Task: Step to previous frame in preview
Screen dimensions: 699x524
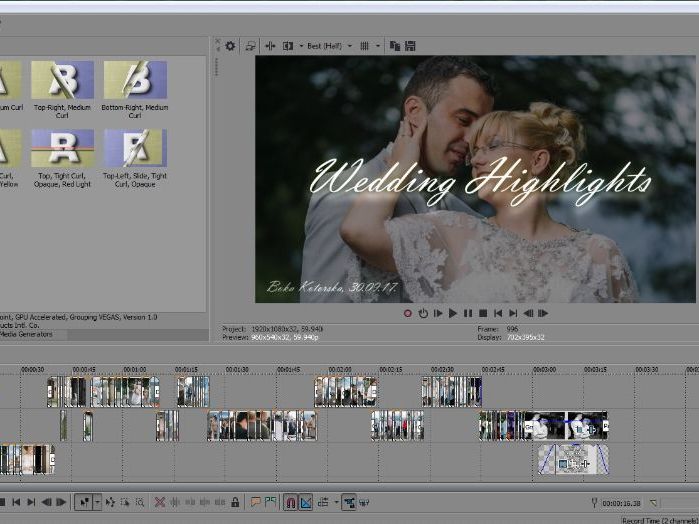Action: point(528,314)
